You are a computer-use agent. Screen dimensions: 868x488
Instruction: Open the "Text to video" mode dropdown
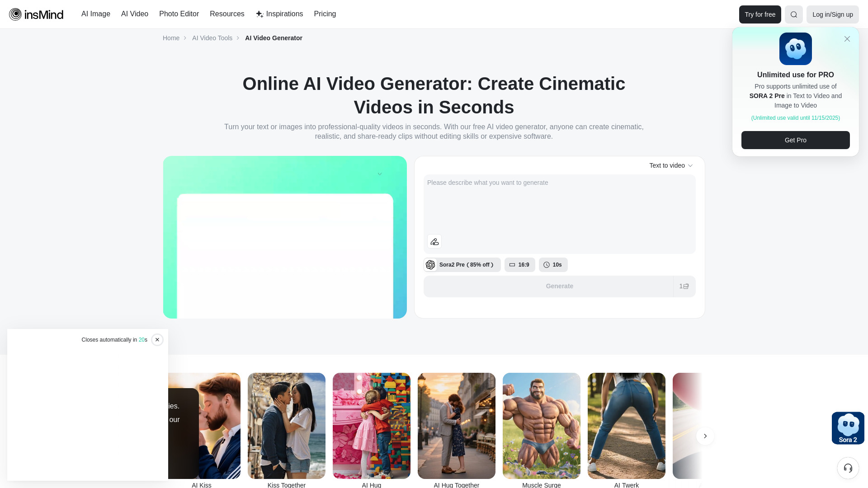[x=671, y=165]
